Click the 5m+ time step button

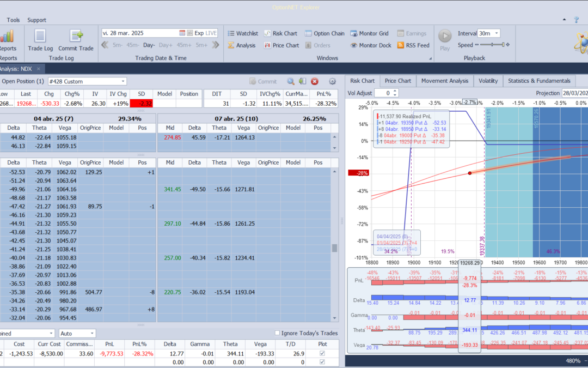coord(201,45)
